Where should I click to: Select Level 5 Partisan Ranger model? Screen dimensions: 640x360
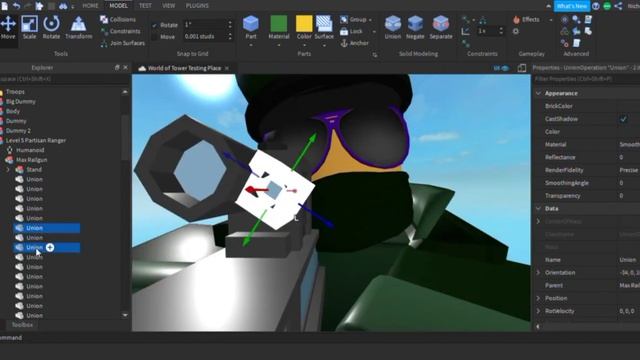[x=36, y=140]
